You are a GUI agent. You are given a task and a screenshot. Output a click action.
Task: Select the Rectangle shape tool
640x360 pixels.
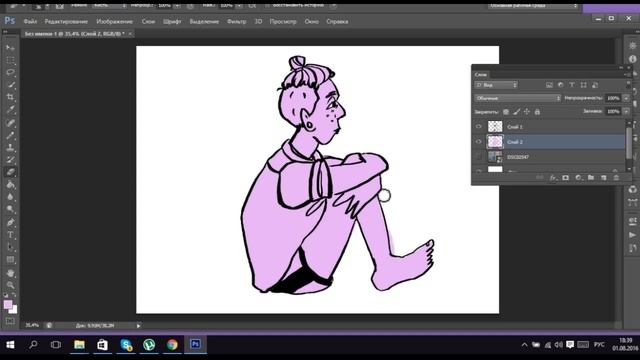click(x=10, y=260)
